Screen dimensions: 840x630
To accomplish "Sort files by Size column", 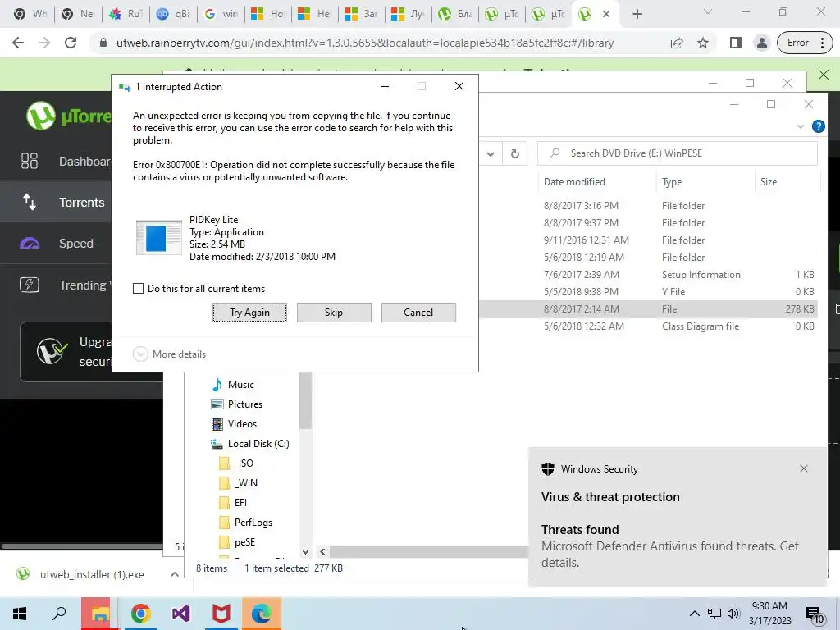I will pos(768,182).
